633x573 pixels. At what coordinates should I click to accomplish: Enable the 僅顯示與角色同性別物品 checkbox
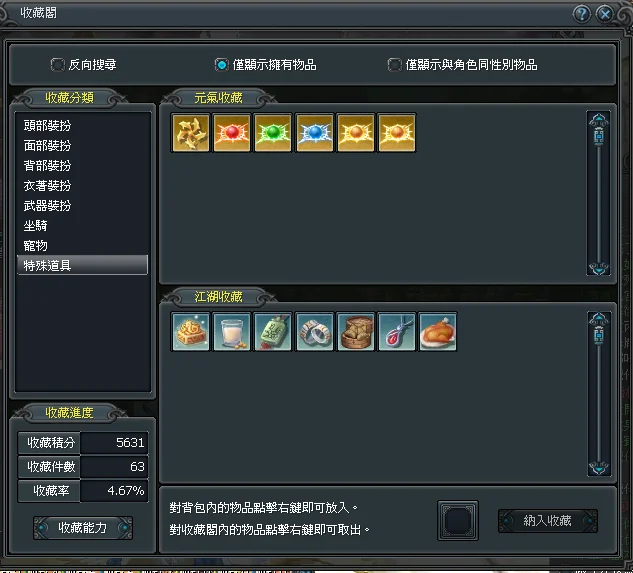[394, 64]
